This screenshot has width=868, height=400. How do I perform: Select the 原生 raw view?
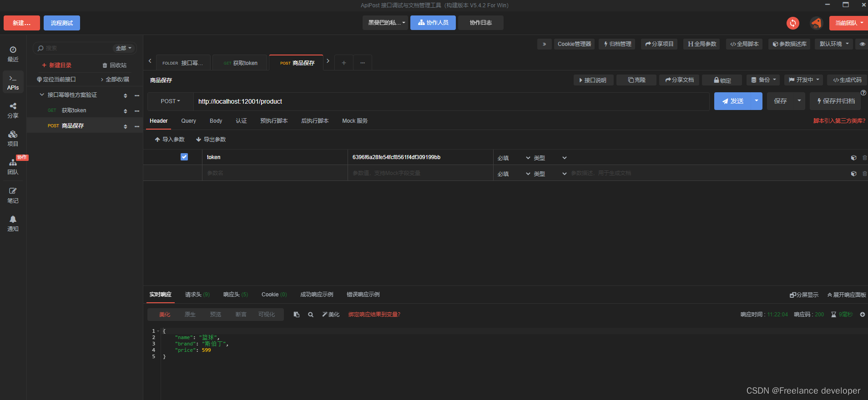pyautogui.click(x=190, y=315)
